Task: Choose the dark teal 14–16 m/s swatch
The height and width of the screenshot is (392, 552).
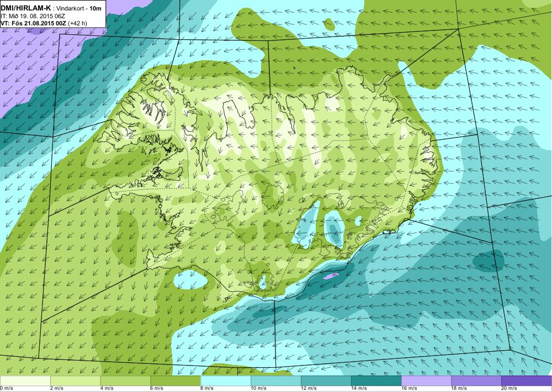Action: pyautogui.click(x=376, y=380)
